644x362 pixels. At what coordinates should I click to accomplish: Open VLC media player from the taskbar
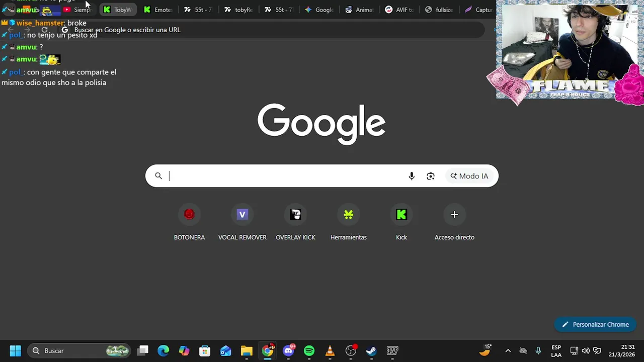(330, 351)
